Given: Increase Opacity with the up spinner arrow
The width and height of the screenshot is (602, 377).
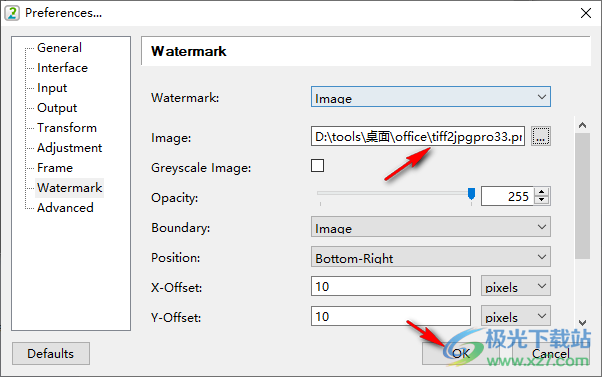Looking at the screenshot, I should [x=542, y=192].
